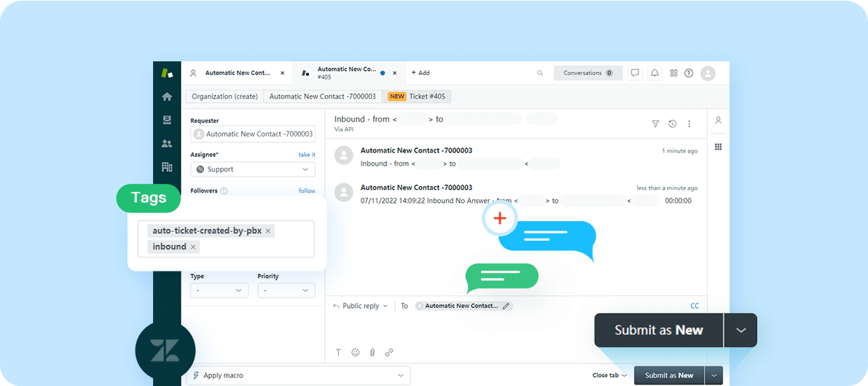Viewport: 868px width, 386px height.
Task: Select the Ticket #405 breadcrumb
Action: [x=417, y=96]
